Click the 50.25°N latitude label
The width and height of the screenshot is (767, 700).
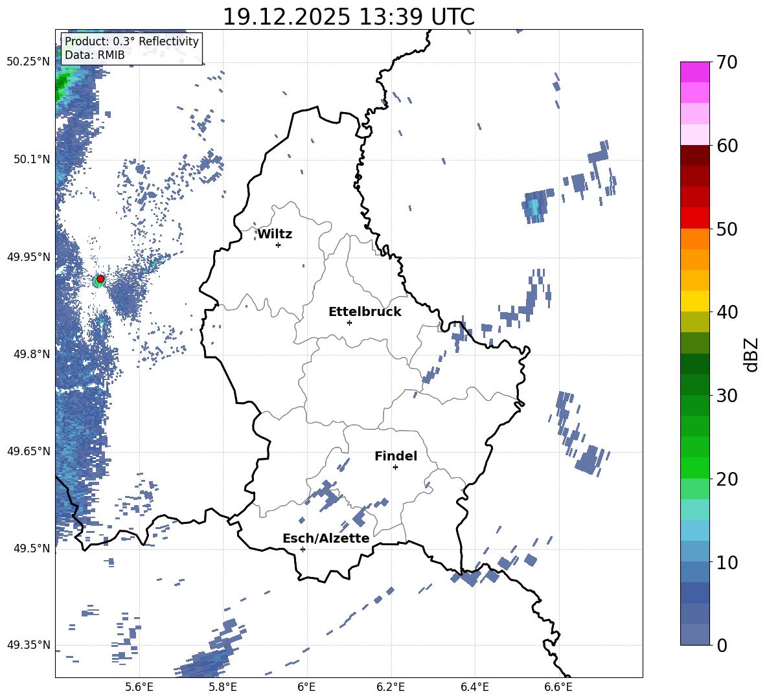click(29, 62)
